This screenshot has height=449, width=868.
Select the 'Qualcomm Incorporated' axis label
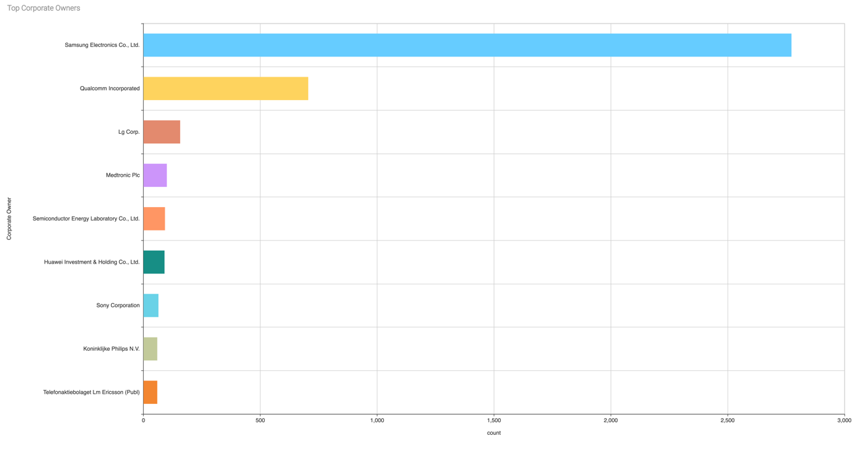110,89
